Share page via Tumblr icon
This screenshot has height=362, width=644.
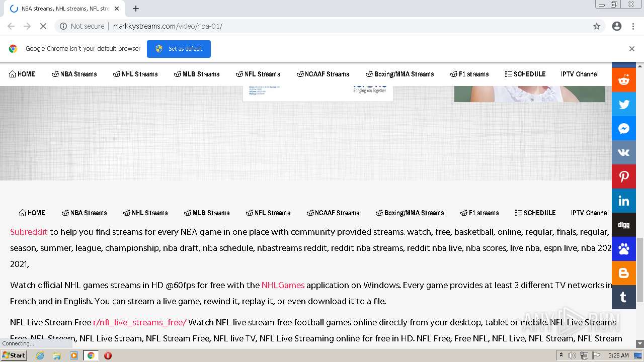624,297
